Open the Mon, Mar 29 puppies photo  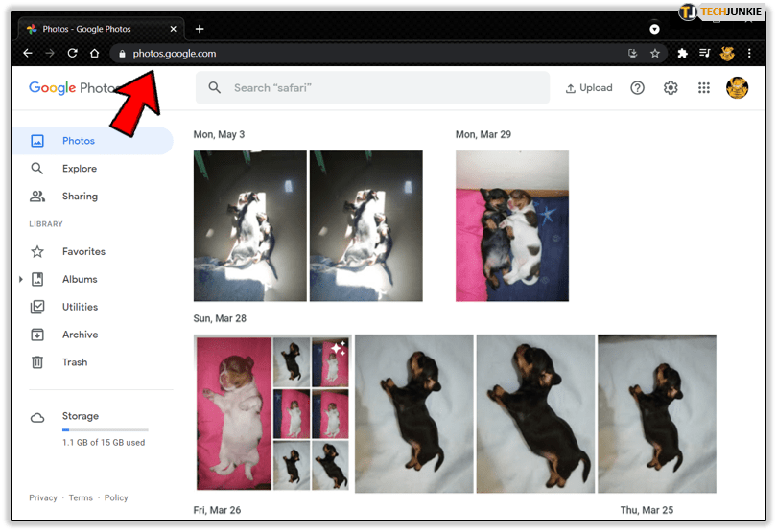point(511,225)
